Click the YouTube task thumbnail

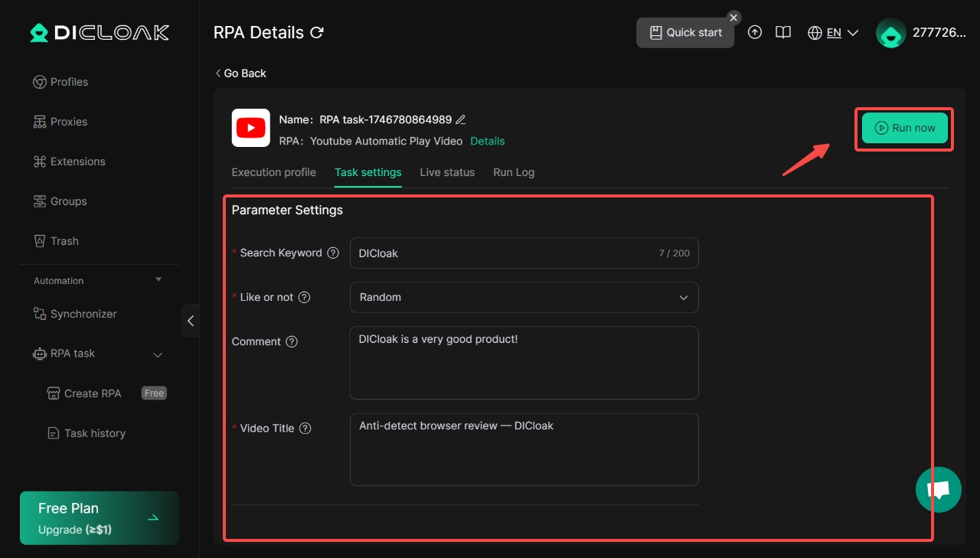(x=251, y=128)
